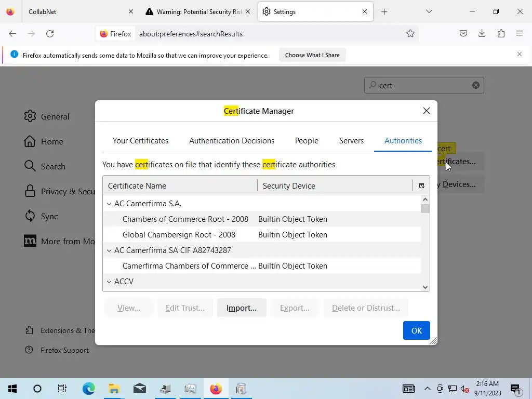Click Choose What I Share button
This screenshot has height=399, width=532.
point(312,55)
